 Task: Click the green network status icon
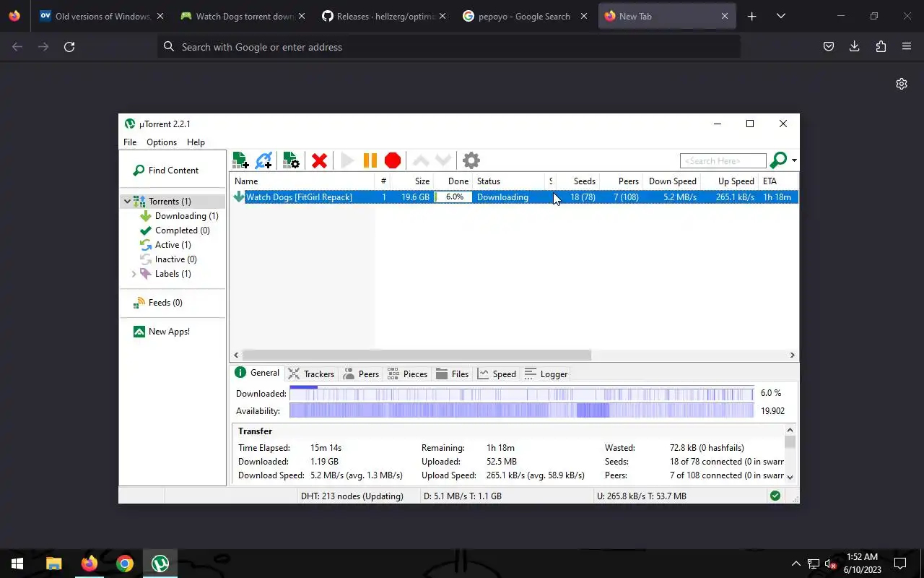(x=775, y=496)
